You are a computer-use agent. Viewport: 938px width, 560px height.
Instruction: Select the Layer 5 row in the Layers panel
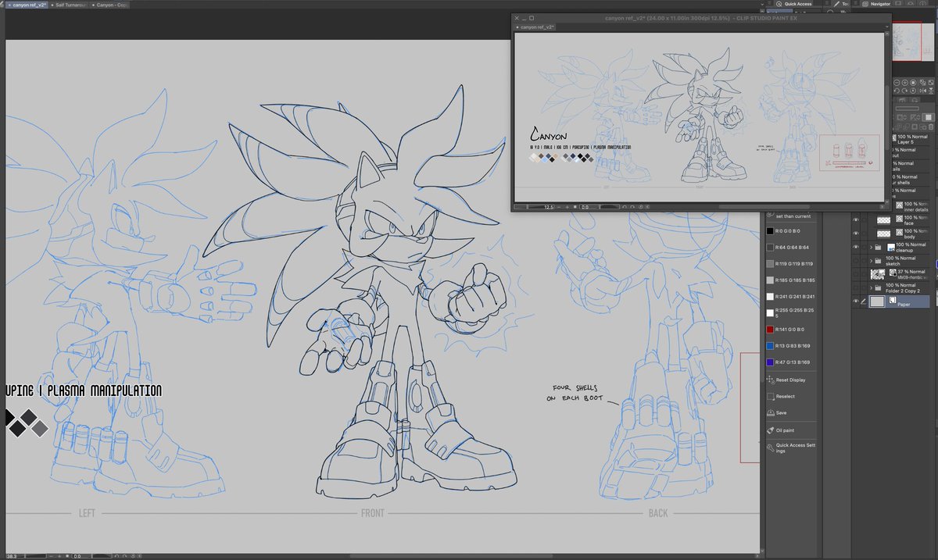(x=912, y=139)
